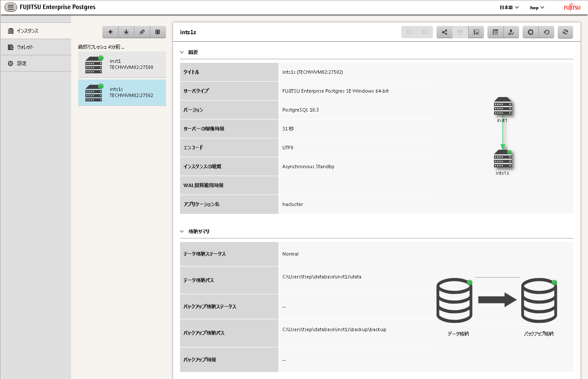Click the edit instance pencil icon
Image resolution: width=588 pixels, height=379 pixels.
coord(142,32)
